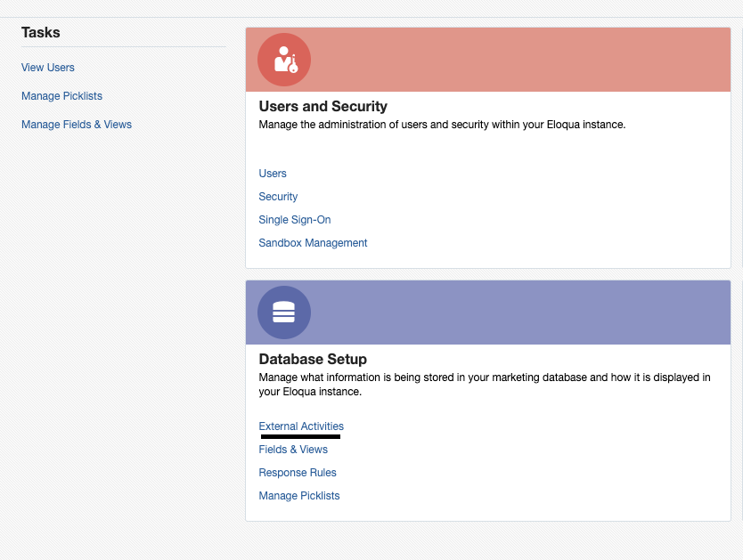This screenshot has width=743, height=560.
Task: Open External Activities link
Action: 301,426
